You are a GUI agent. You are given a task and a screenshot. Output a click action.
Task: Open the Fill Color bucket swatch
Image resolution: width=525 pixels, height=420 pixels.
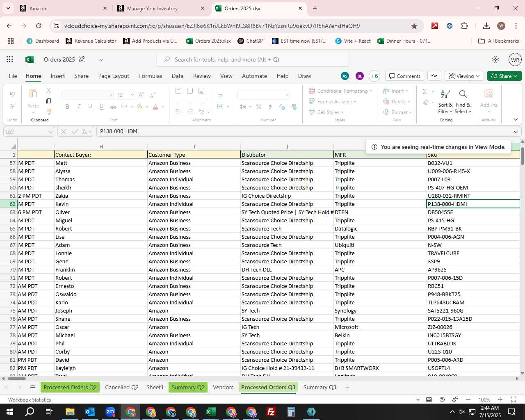point(139,107)
